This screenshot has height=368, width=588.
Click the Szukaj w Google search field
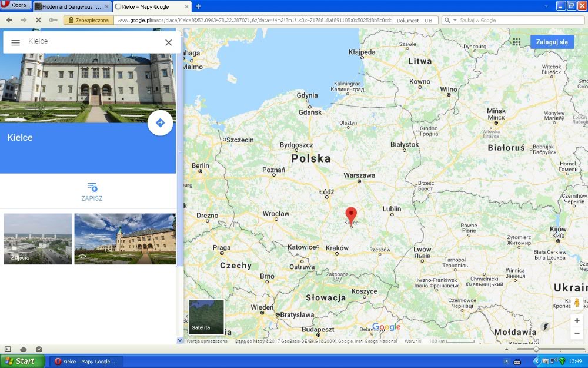click(520, 20)
